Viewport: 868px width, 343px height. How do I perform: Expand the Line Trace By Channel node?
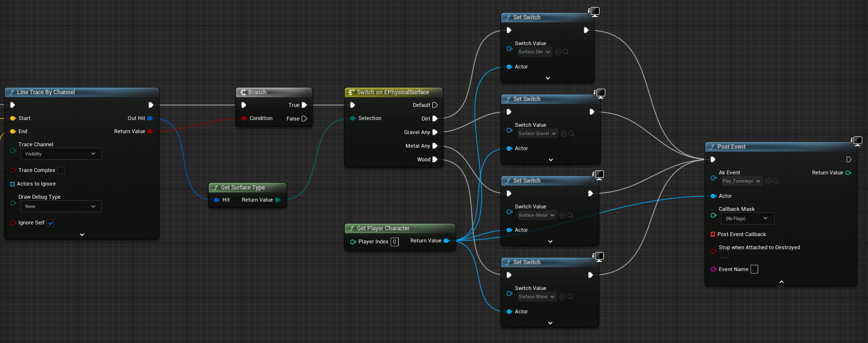pos(82,235)
